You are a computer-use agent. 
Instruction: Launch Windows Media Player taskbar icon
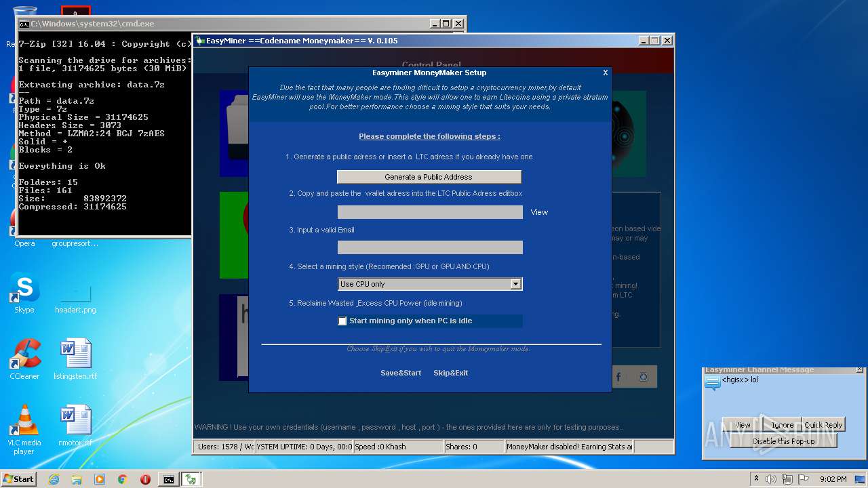tap(100, 479)
